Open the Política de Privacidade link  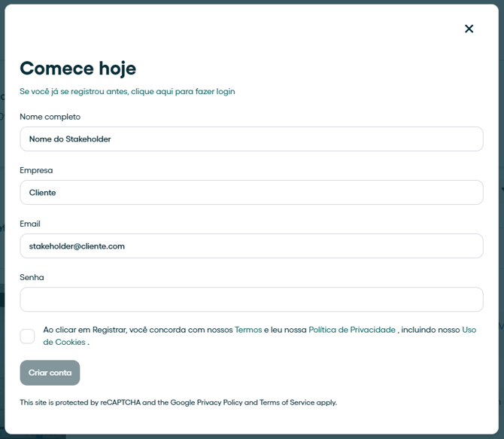(352, 330)
